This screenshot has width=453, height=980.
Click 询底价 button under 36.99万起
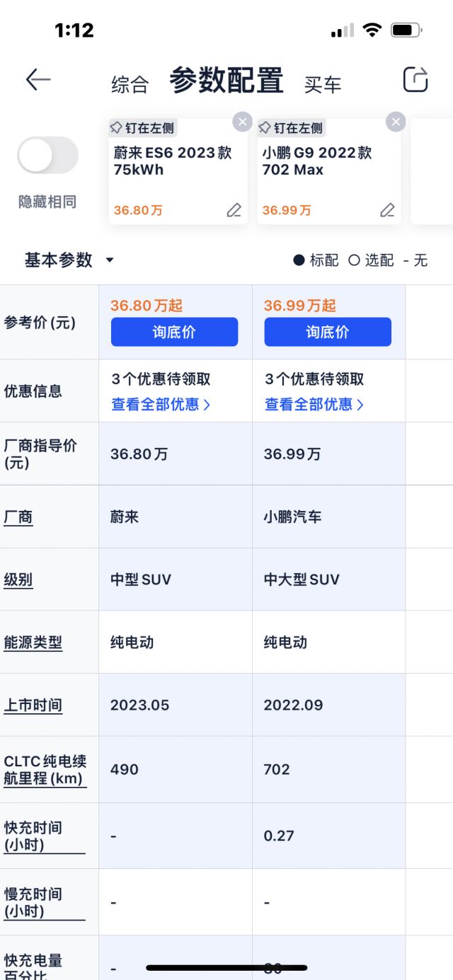pos(328,332)
